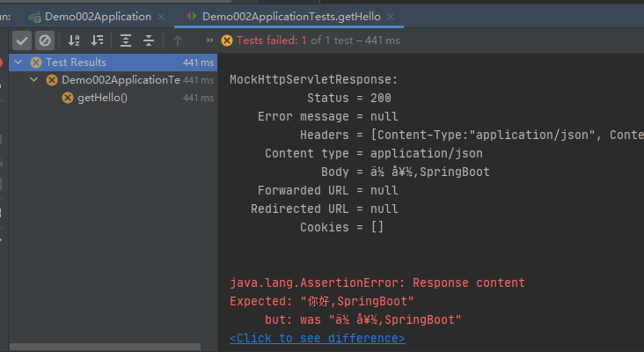
Task: Close the Demo002ApplicationTests.getHello tab
Action: (x=391, y=16)
